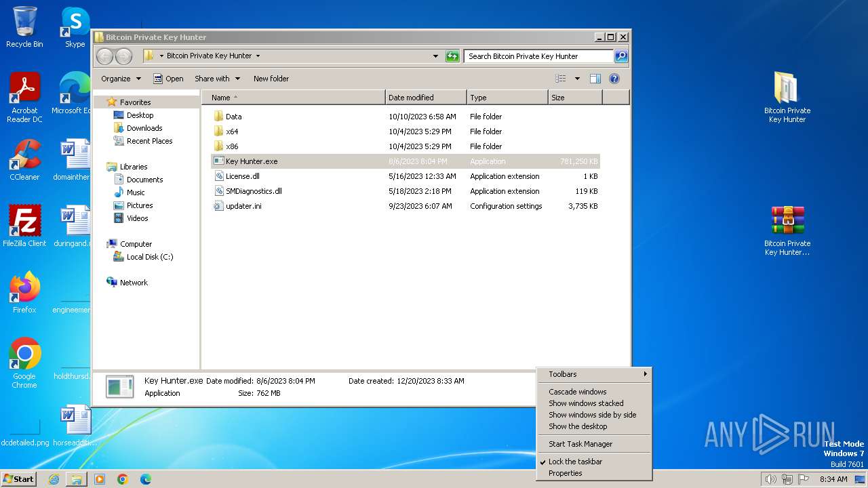This screenshot has width=868, height=488.
Task: Sort by the Size column header
Action: (575, 98)
